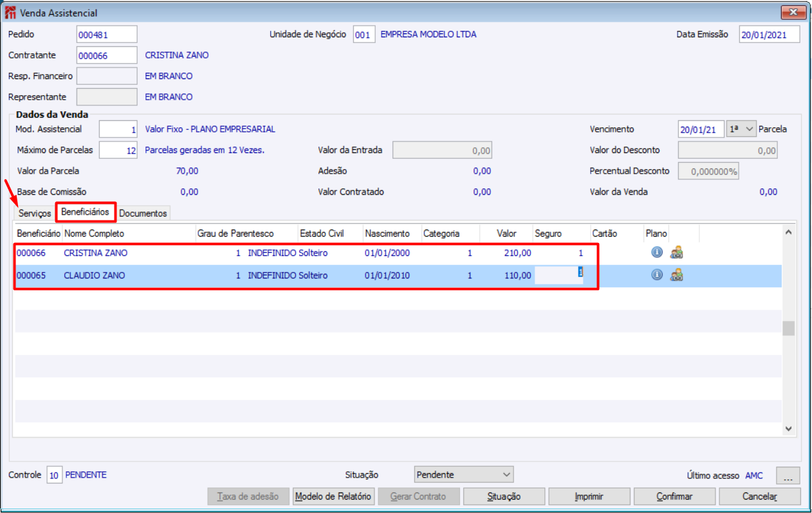Click the ellipsis button next to Último acesso
Screen dimensions: 812x513
(x=788, y=475)
